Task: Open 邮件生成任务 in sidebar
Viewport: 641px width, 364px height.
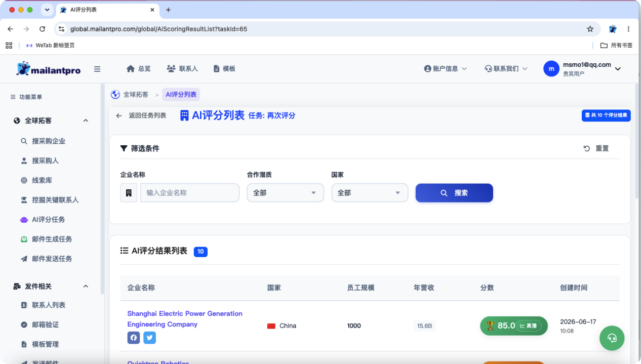Action: [46, 239]
